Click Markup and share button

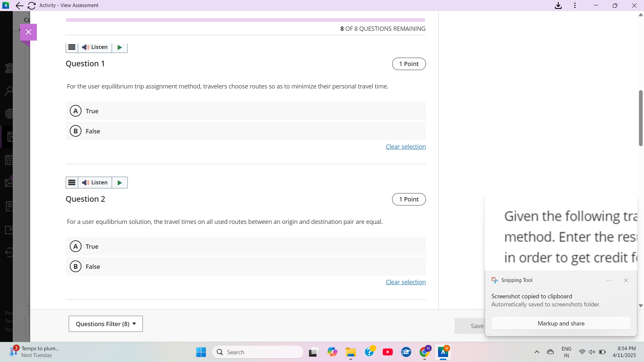tap(561, 323)
